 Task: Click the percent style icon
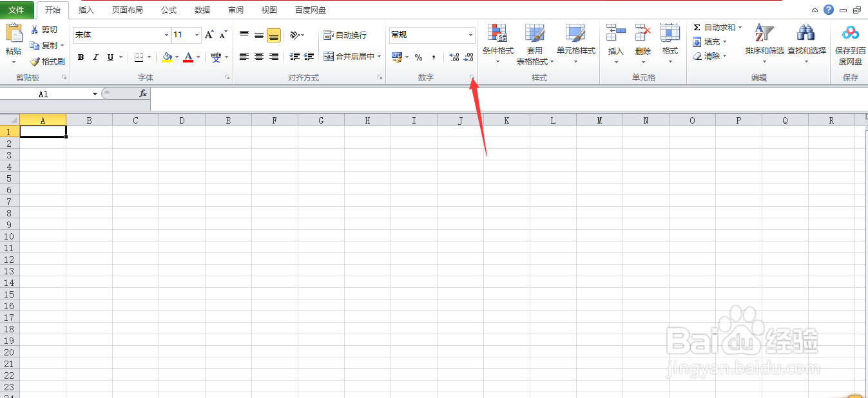click(418, 57)
